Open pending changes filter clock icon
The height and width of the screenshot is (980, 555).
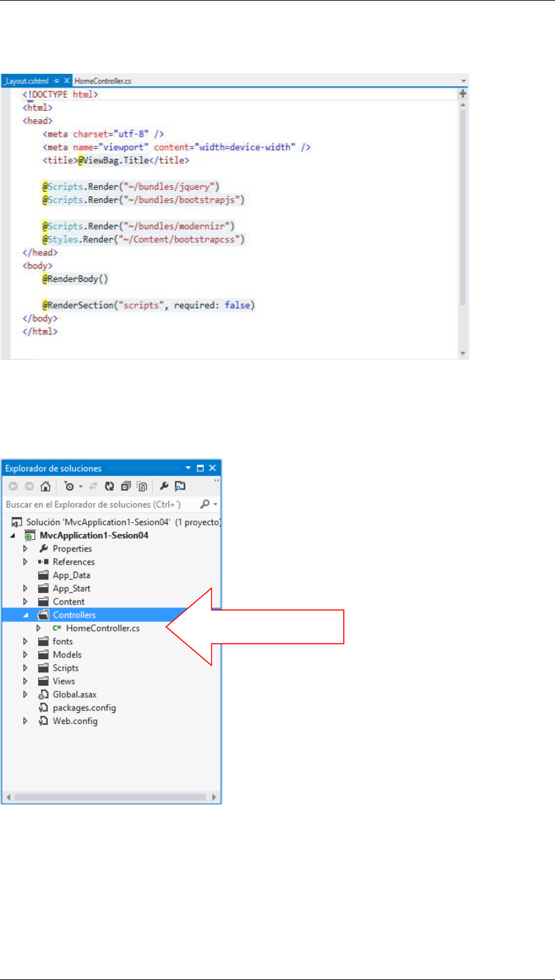coord(69,486)
